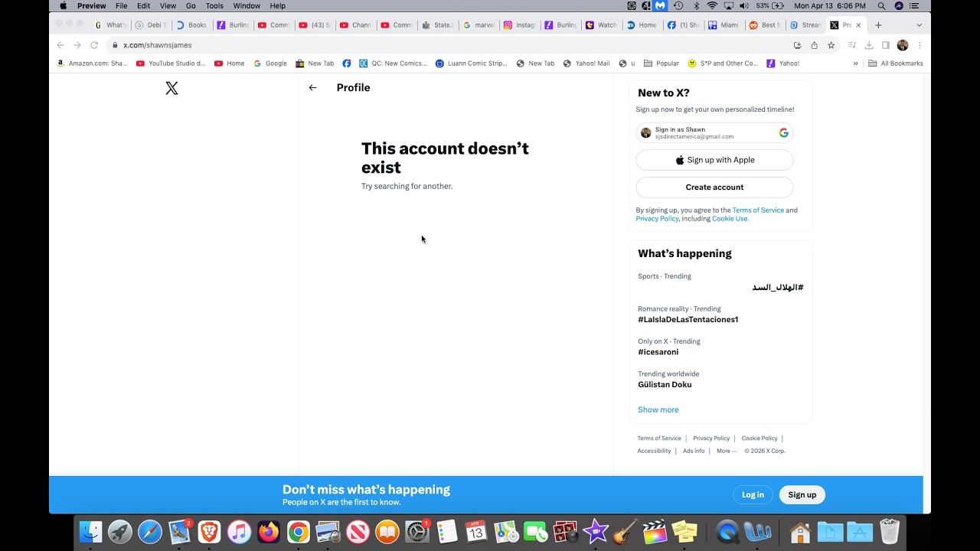
Task: Click Sign up on bottom banner
Action: 802,495
